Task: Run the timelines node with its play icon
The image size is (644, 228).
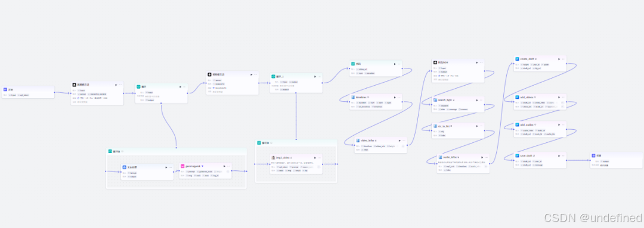Action: pyautogui.click(x=394, y=98)
